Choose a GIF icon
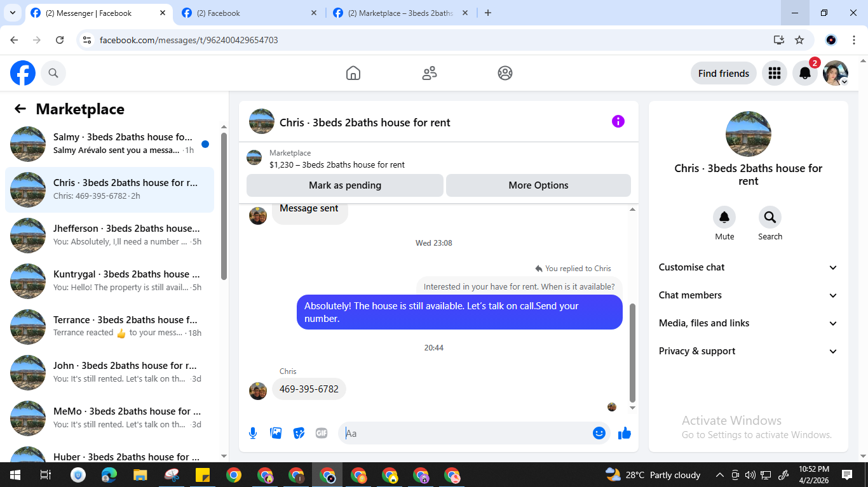Viewport: 868px width, 487px height. 322,433
